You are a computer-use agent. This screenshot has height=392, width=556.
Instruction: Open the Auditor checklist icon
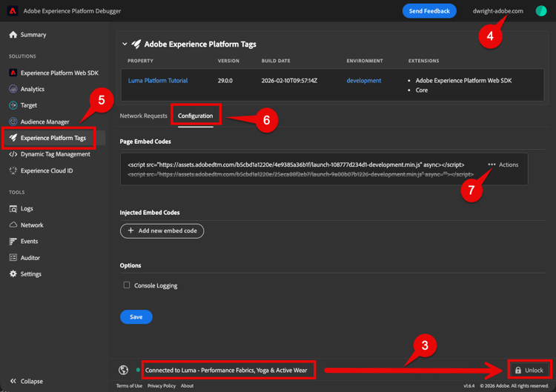coord(13,258)
